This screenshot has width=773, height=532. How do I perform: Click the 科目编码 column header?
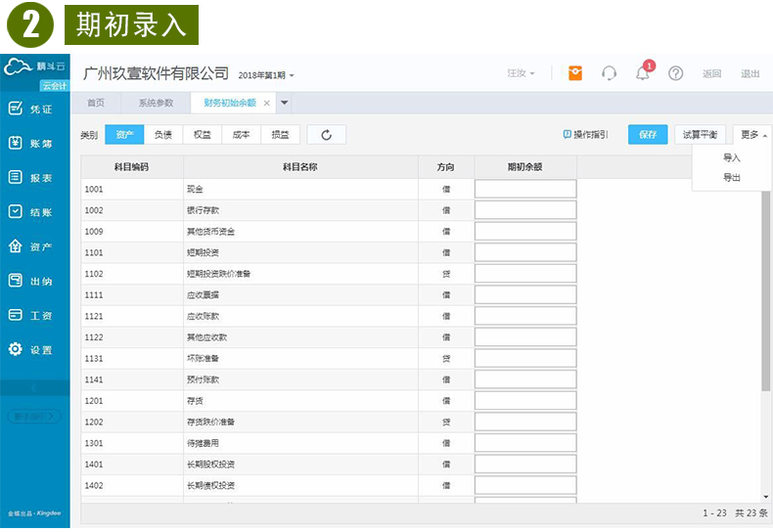click(x=132, y=167)
